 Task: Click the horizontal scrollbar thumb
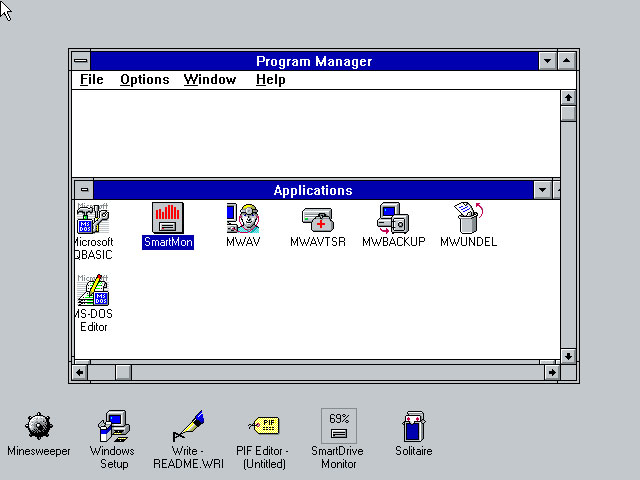123,372
